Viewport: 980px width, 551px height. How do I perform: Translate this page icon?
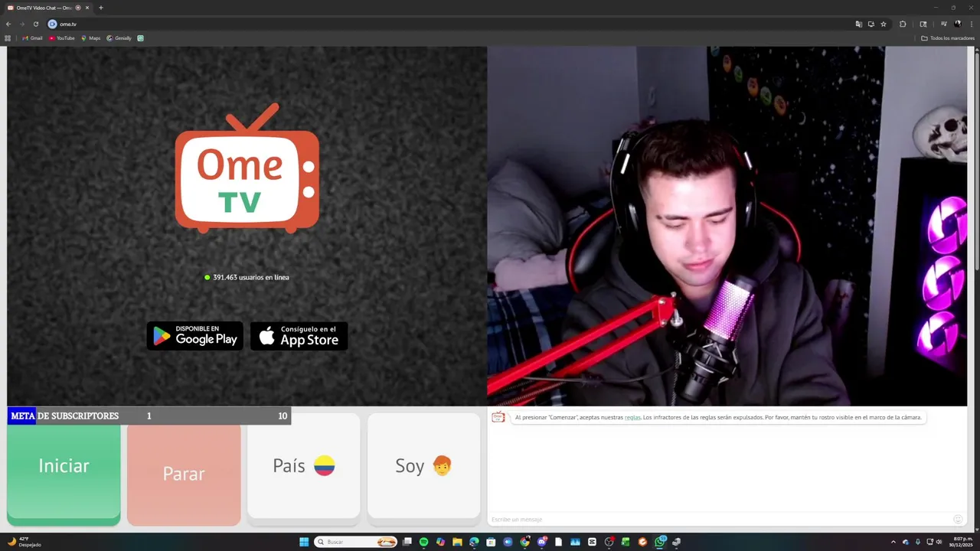(859, 24)
